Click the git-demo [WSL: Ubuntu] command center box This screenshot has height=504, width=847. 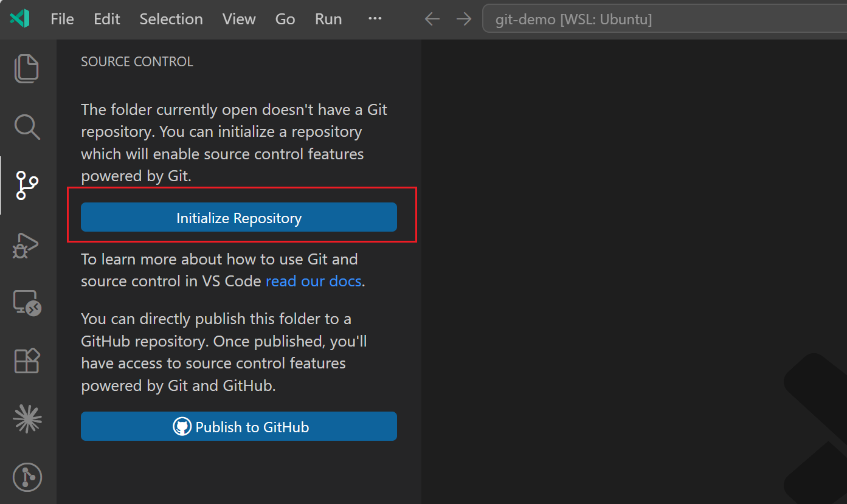click(x=665, y=19)
